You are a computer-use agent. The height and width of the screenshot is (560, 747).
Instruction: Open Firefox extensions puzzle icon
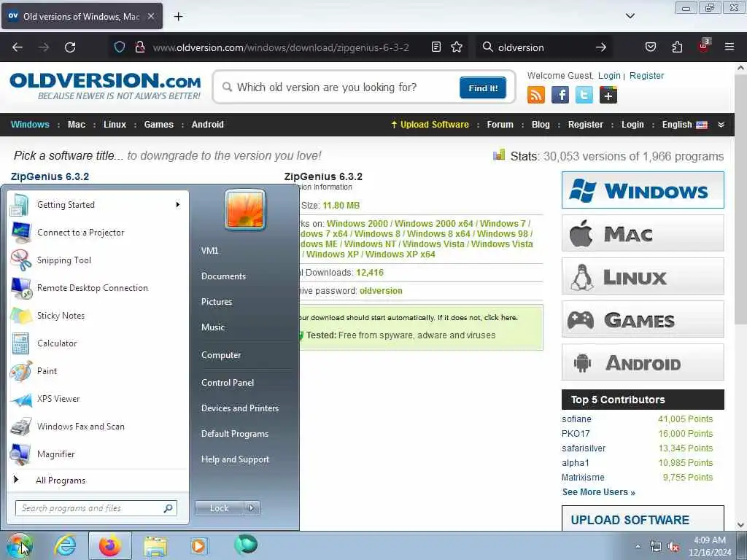pos(677,47)
